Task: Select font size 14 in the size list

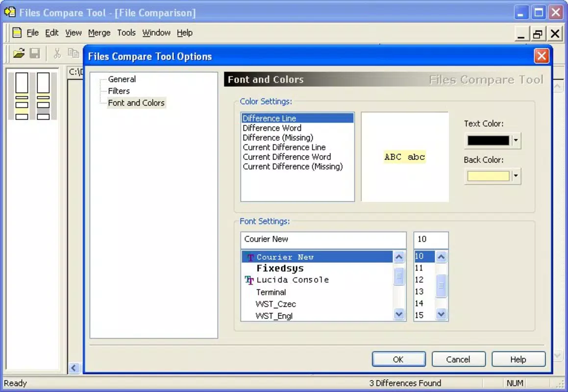Action: coord(424,303)
